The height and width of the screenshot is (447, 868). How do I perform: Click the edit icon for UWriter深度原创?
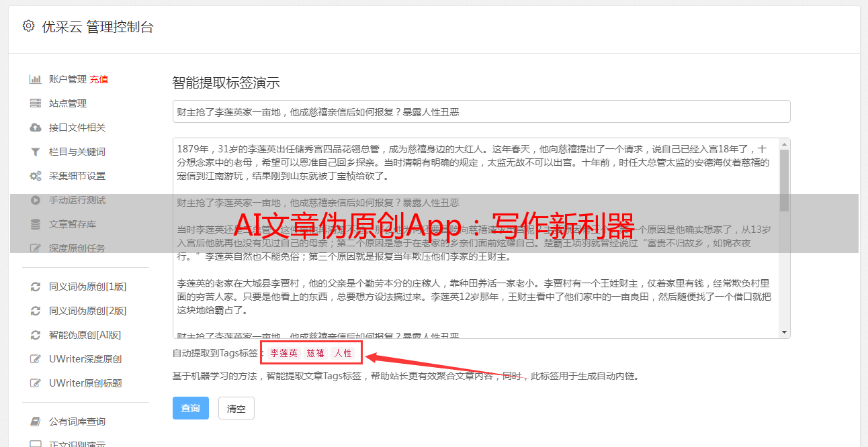pyautogui.click(x=36, y=359)
